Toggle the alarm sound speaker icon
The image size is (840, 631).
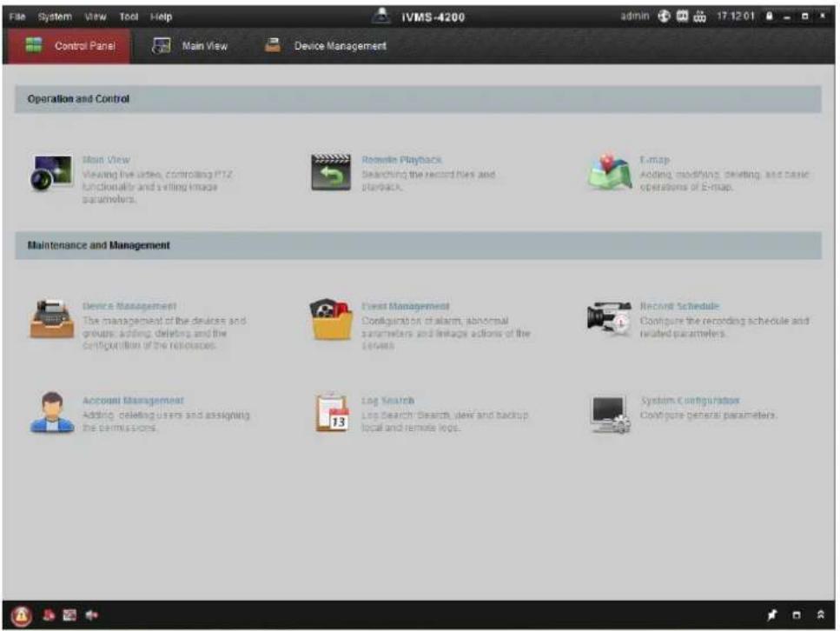91,614
